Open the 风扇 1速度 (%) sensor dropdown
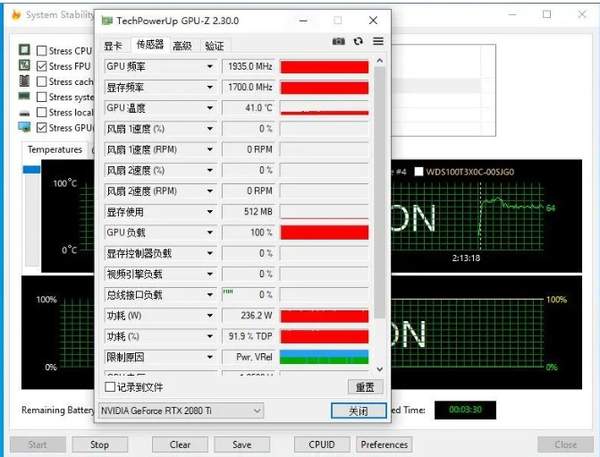This screenshot has height=457, width=600. tap(210, 129)
